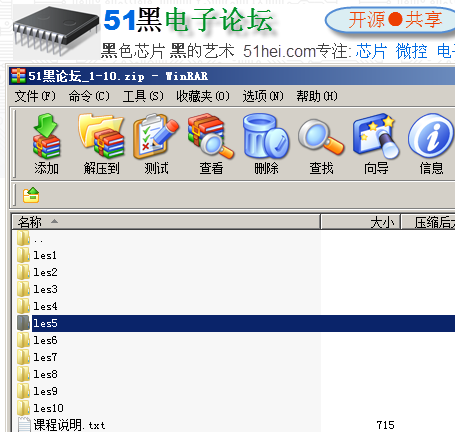Click the parent '..' folder icon
455x432 pixels.
pyautogui.click(x=23, y=238)
